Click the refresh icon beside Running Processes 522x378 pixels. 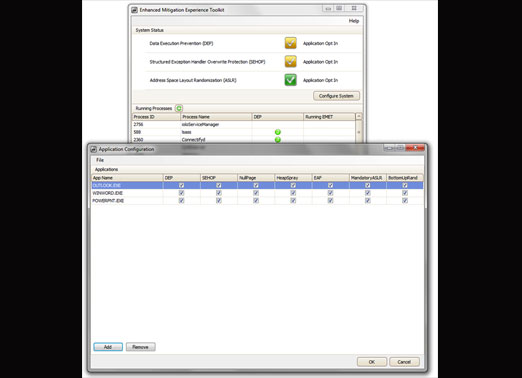pyautogui.click(x=179, y=108)
